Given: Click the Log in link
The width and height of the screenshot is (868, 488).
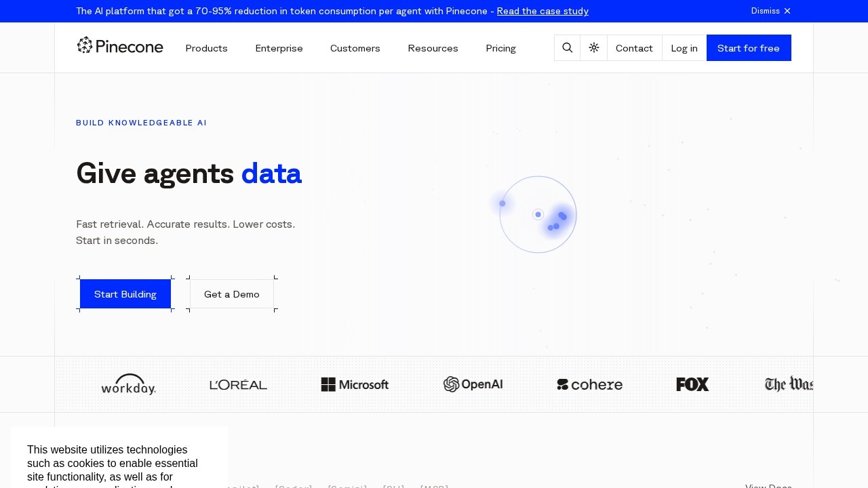Looking at the screenshot, I should click(684, 47).
